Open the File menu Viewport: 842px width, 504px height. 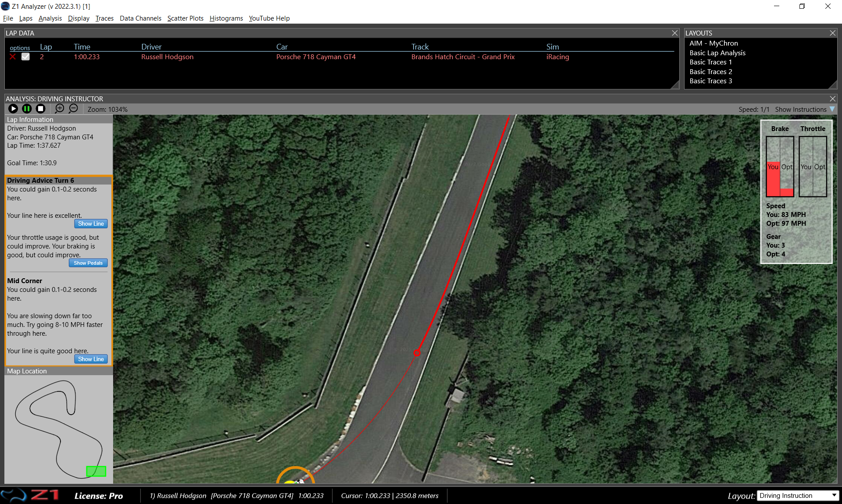pyautogui.click(x=8, y=18)
